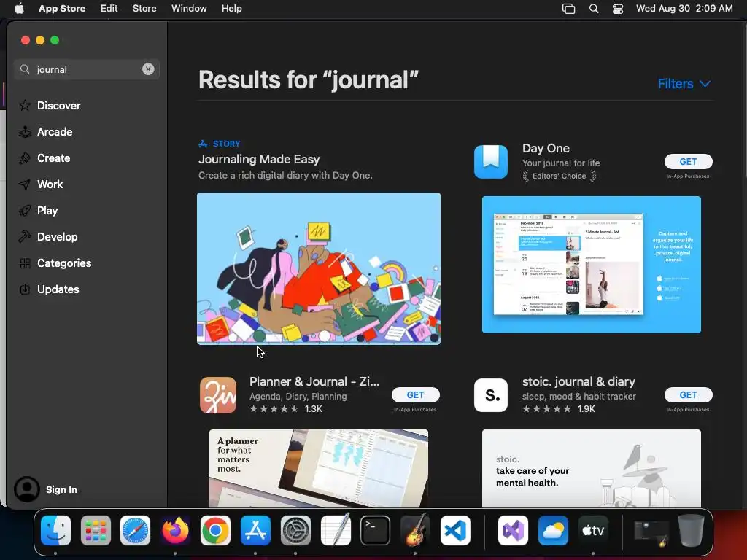Screen dimensions: 747x560
Task: Open Control Center in menu bar
Action: point(617,9)
